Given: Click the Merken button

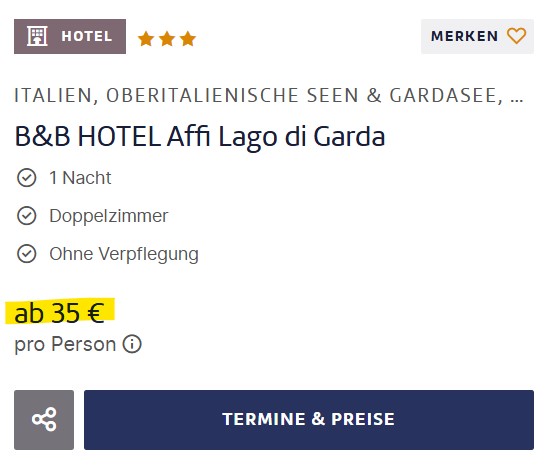Looking at the screenshot, I should point(477,36).
